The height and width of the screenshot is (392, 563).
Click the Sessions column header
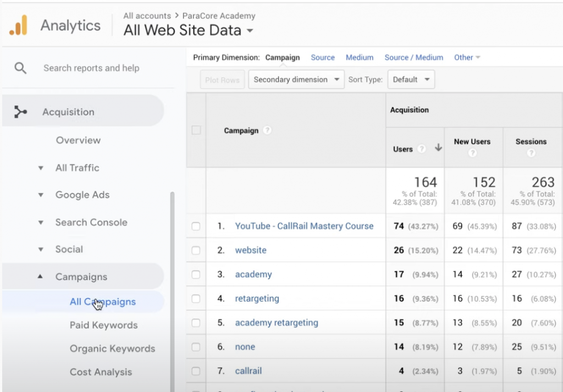[x=531, y=141]
